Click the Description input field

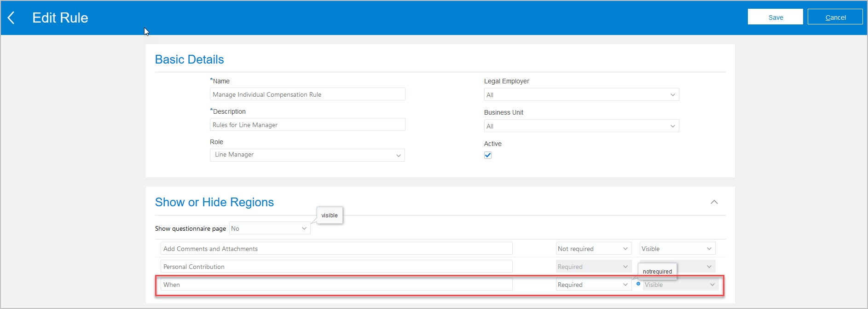[307, 125]
